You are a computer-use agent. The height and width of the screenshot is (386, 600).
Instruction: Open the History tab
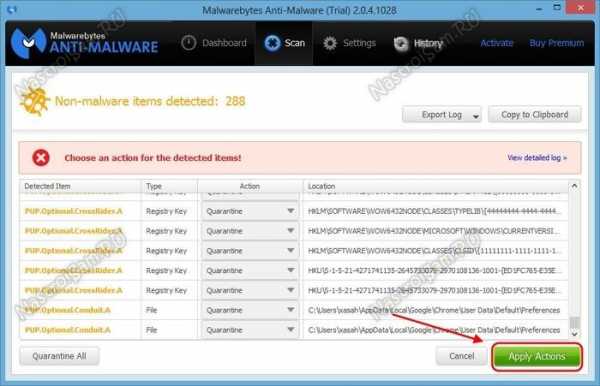[418, 44]
